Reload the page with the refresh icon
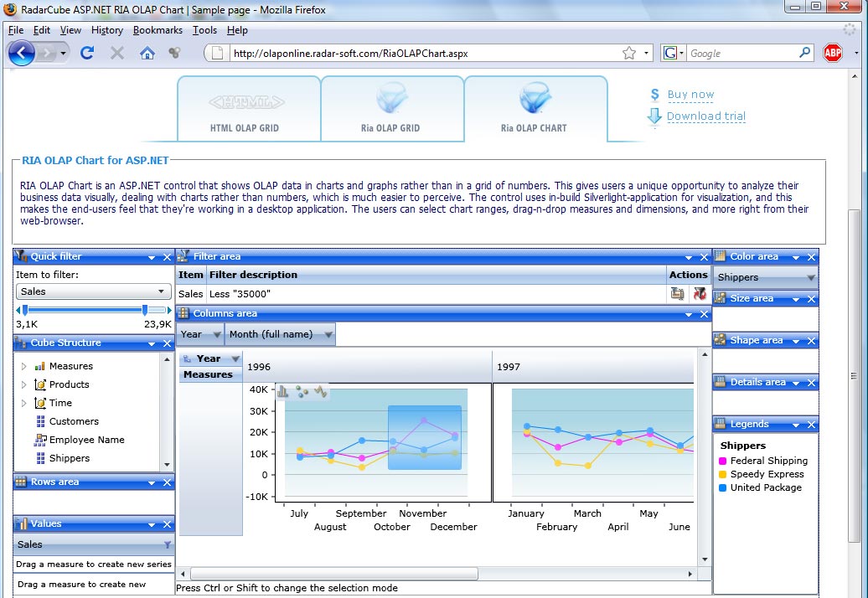The image size is (868, 598). (87, 53)
